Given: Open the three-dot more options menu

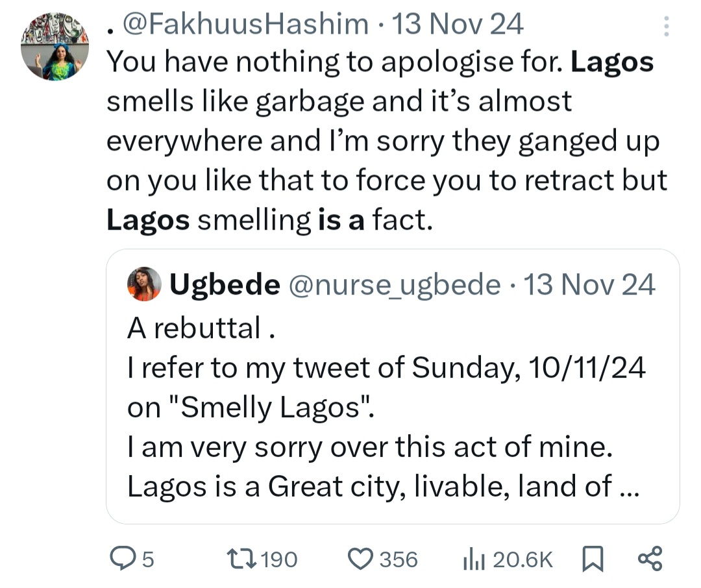Looking at the screenshot, I should 664,27.
